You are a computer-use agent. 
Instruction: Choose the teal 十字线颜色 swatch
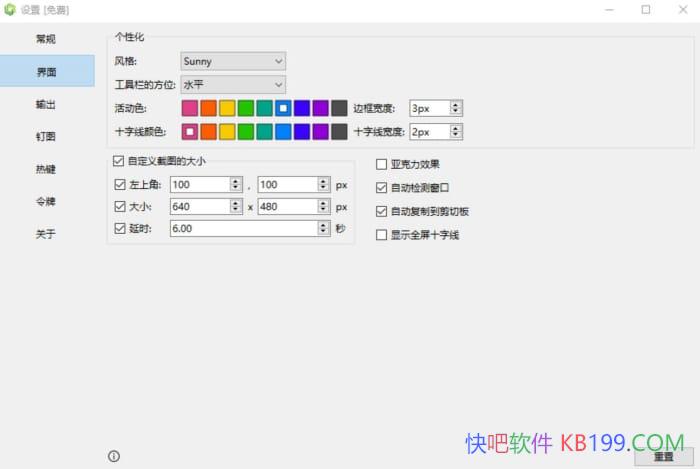[x=264, y=132]
